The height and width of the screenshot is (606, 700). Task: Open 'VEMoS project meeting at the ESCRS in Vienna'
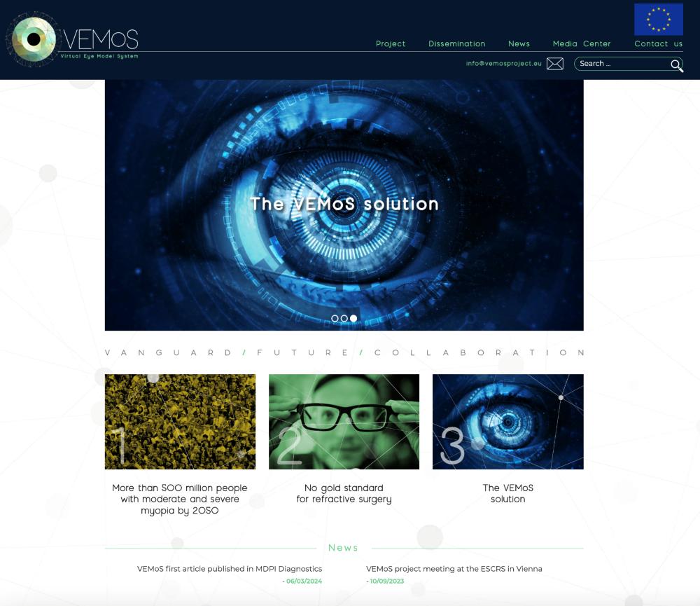click(454, 569)
